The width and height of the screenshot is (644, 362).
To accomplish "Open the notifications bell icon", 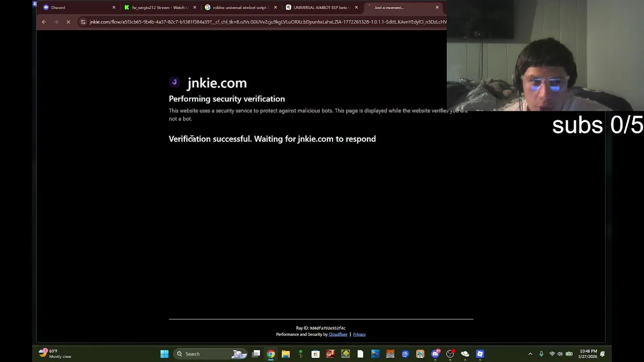I will (602, 354).
